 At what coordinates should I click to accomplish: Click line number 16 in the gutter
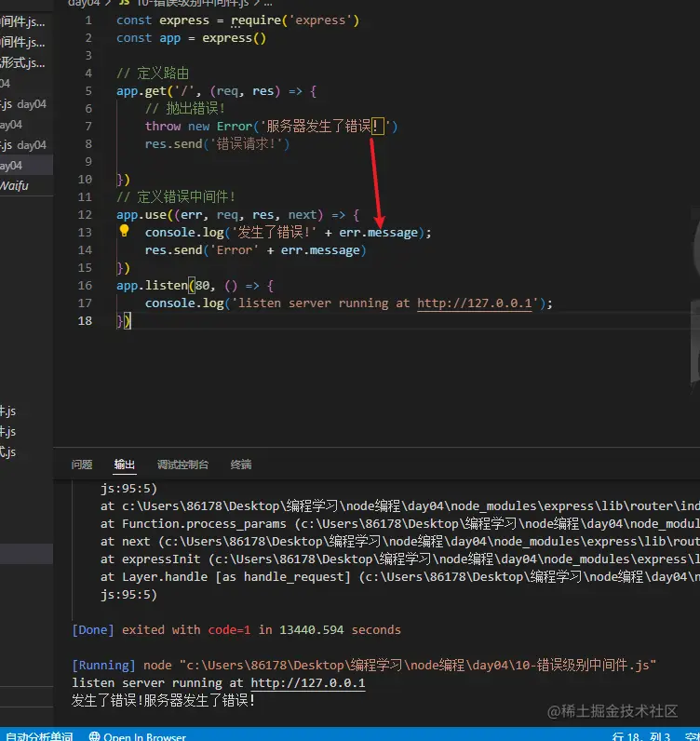pos(85,286)
